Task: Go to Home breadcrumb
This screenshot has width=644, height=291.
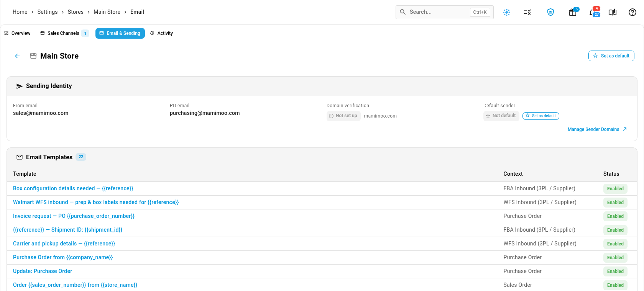Action: point(20,12)
